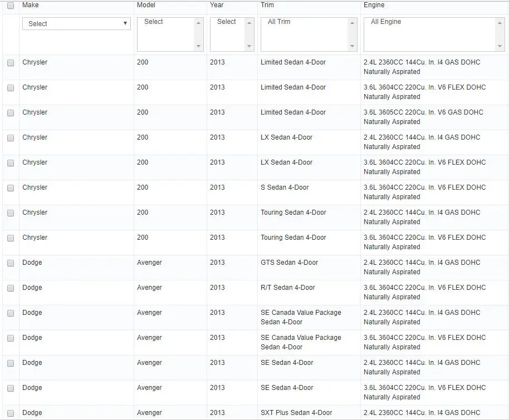Image resolution: width=509 pixels, height=420 pixels.
Task: Check the Dodge SE Sedan 2.4L row
Action: point(11,363)
